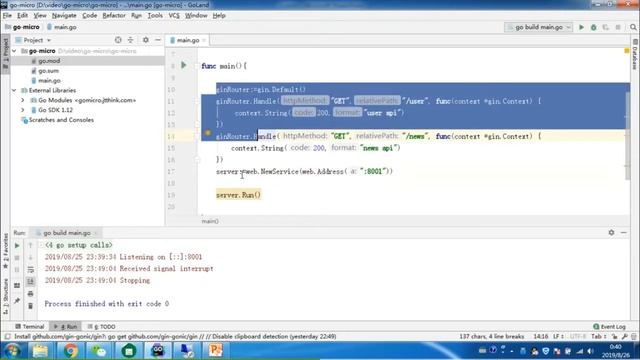Click the Run panel stop square icon

(x=17, y=258)
